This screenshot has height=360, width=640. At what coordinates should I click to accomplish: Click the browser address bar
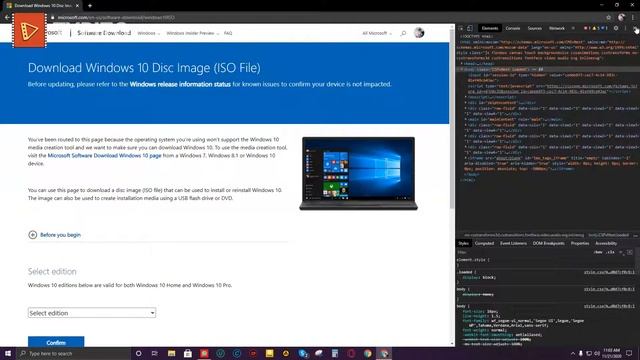pyautogui.click(x=327, y=18)
